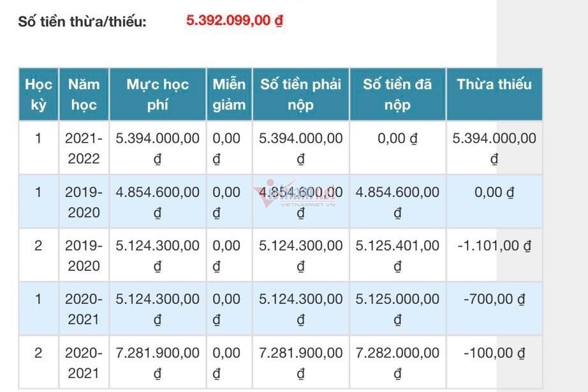Click the -100,00 ₫ balance cell
This screenshot has width=588, height=392.
494,352
